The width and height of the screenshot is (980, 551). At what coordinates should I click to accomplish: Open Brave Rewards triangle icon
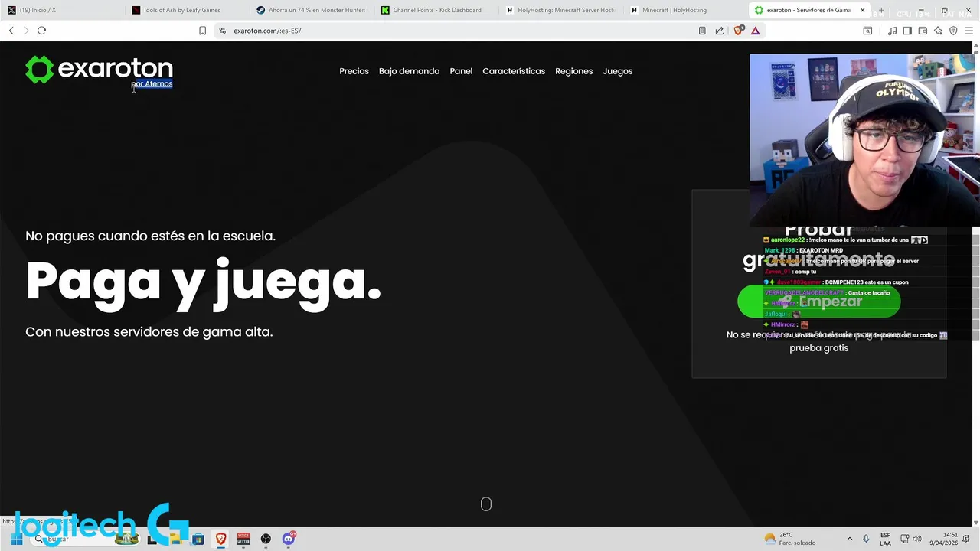point(755,31)
